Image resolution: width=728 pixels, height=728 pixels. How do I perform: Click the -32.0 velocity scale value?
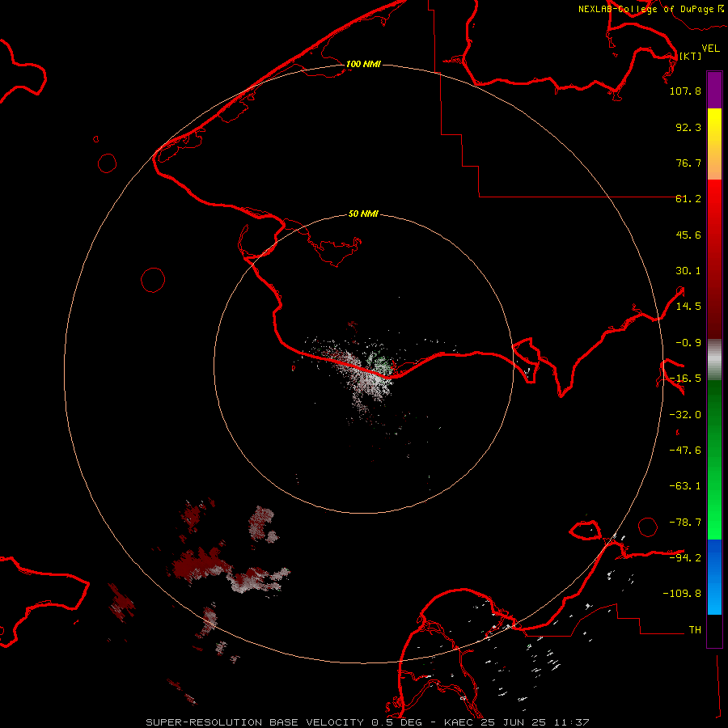coord(685,415)
